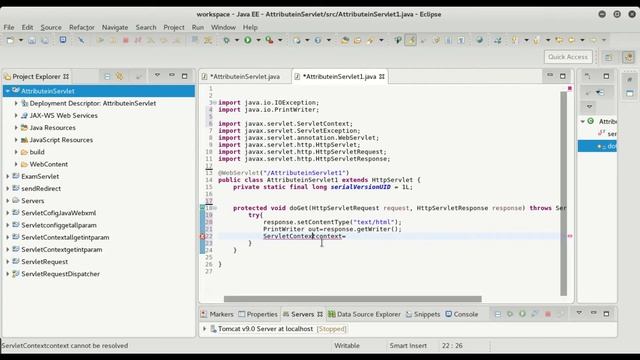This screenshot has height=360, width=640.
Task: Select the Java EE perspective icon
Action: [629, 57]
